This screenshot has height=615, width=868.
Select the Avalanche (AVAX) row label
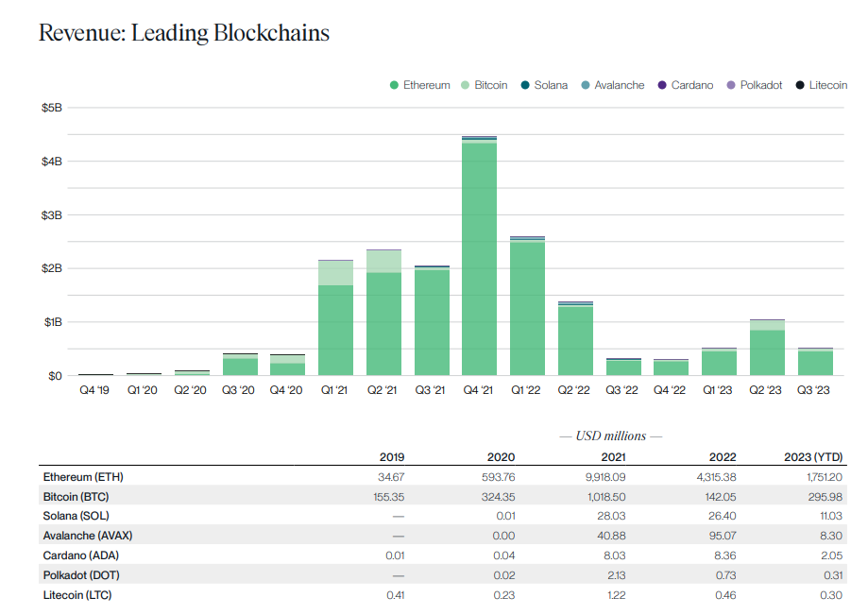88,536
